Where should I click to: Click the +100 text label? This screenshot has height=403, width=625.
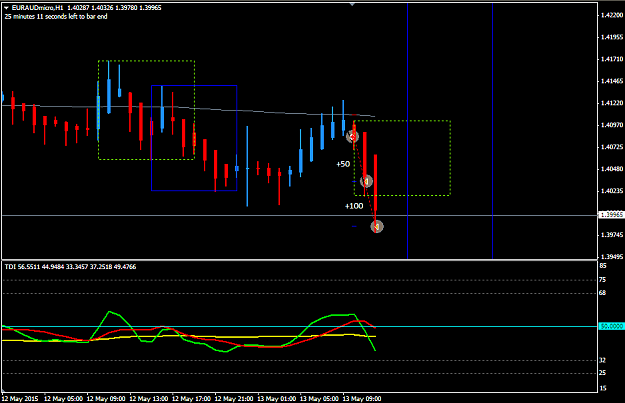tap(354, 206)
